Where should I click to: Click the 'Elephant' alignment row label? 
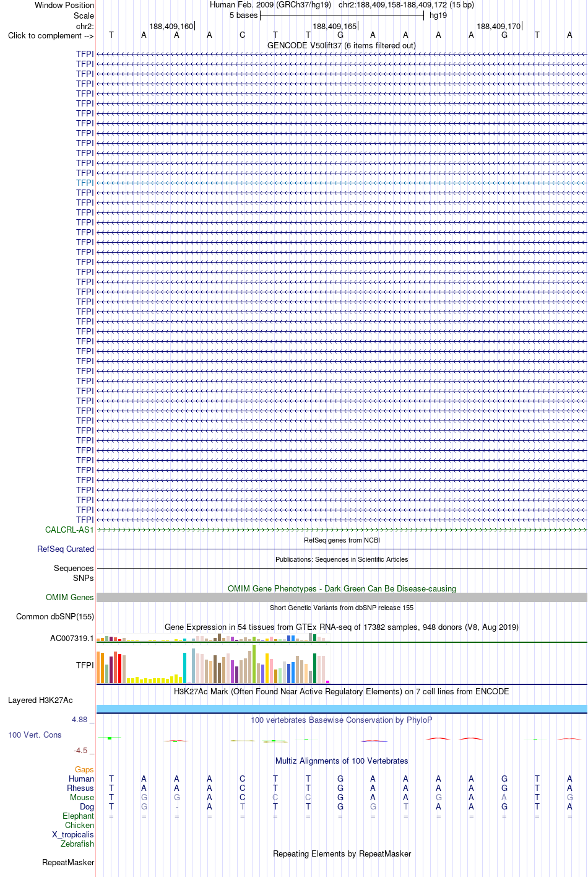(78, 816)
